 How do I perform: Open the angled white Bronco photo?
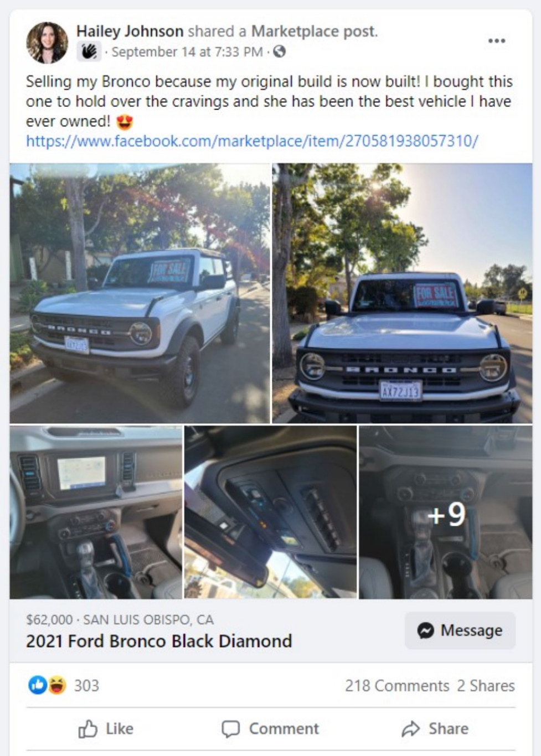(x=140, y=293)
